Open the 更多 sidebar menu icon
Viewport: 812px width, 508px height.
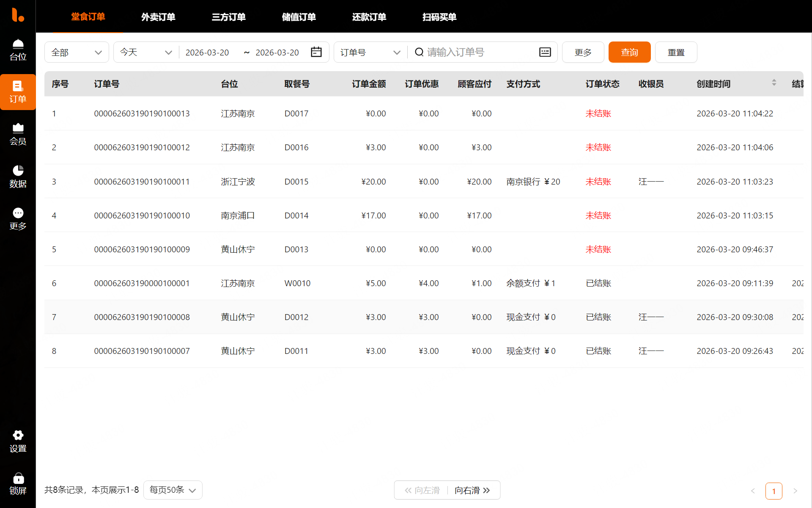click(x=18, y=219)
